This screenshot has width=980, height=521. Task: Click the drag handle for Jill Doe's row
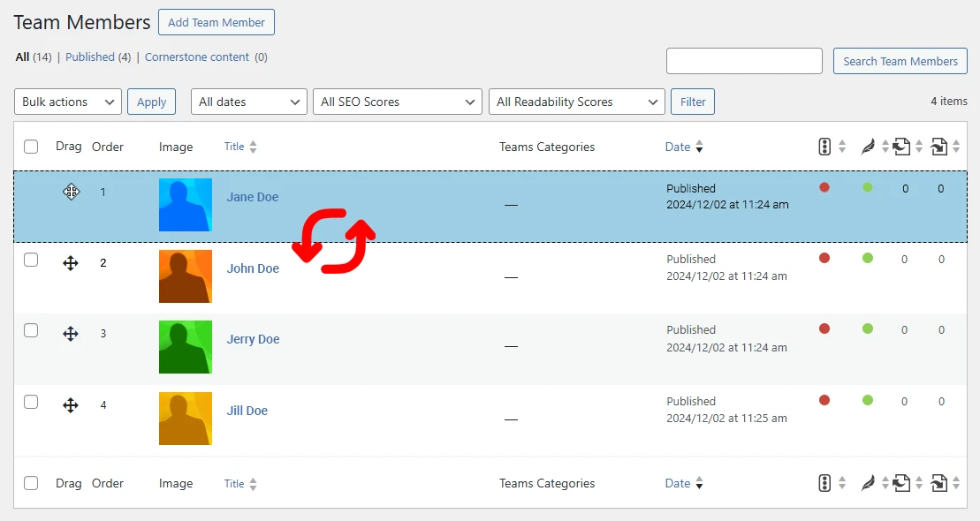pos(70,404)
